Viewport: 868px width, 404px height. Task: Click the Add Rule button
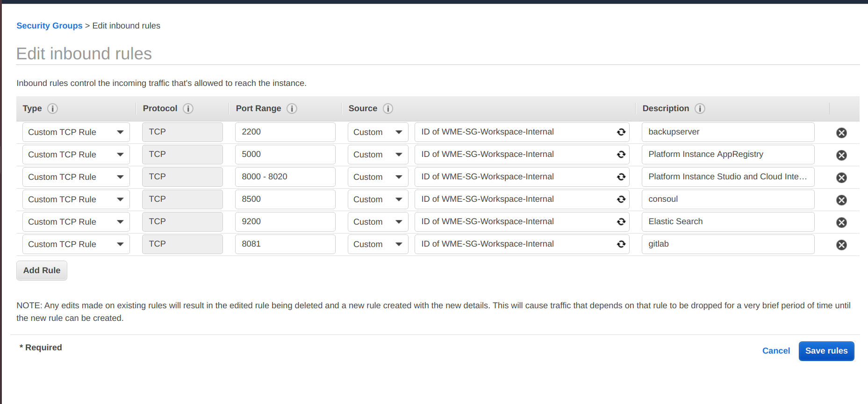coord(42,270)
